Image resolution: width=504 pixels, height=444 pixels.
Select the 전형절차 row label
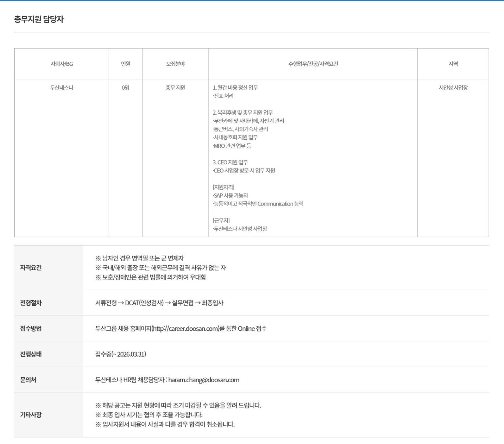[31, 303]
